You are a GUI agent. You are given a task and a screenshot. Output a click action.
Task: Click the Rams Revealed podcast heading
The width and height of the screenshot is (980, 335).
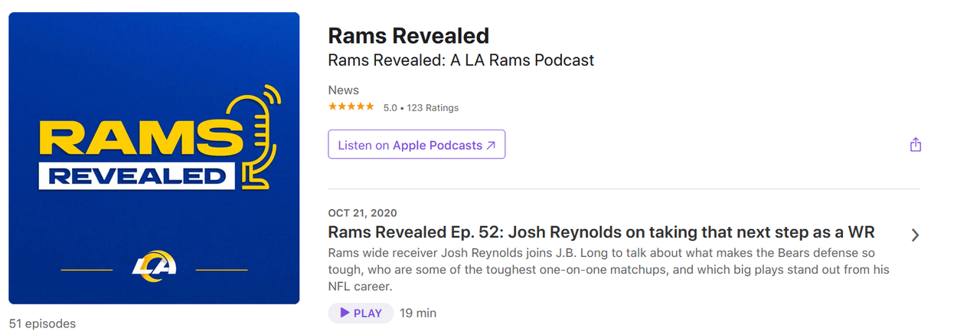pos(408,35)
